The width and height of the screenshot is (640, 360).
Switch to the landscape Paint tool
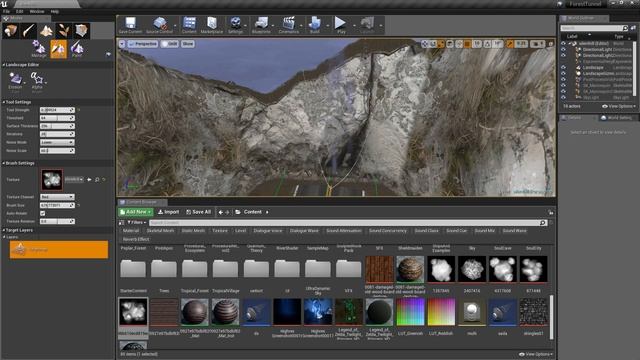click(77, 49)
